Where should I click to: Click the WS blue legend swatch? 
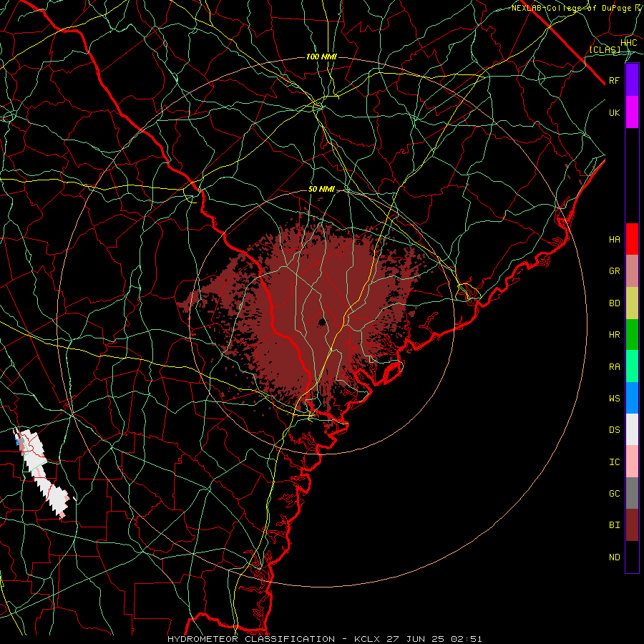[632, 398]
